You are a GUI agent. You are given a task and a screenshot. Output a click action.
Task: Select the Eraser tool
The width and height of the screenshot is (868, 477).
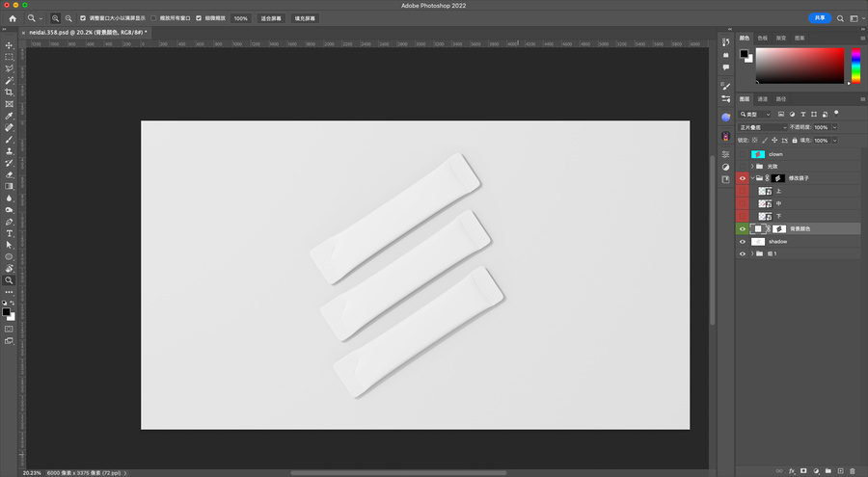point(9,174)
